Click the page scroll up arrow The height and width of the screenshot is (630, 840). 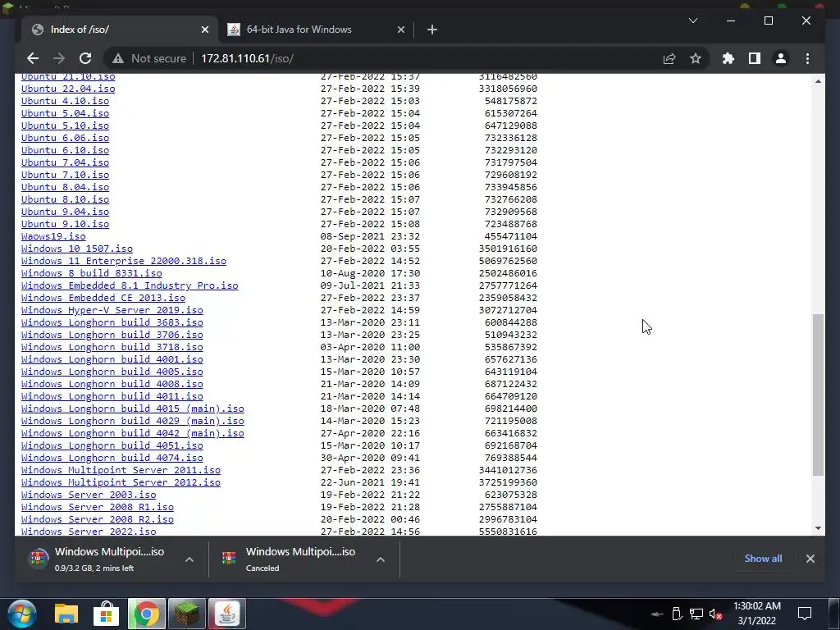point(818,81)
